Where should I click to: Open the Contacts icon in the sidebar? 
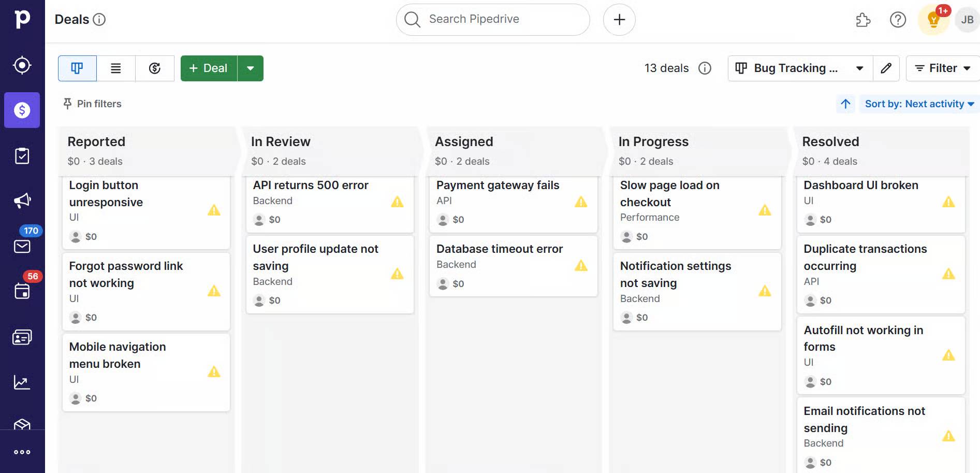[22, 337]
